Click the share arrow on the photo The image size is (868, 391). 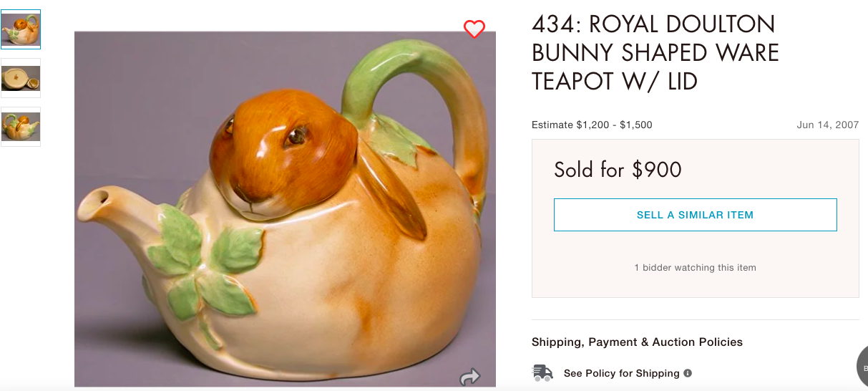pyautogui.click(x=470, y=377)
